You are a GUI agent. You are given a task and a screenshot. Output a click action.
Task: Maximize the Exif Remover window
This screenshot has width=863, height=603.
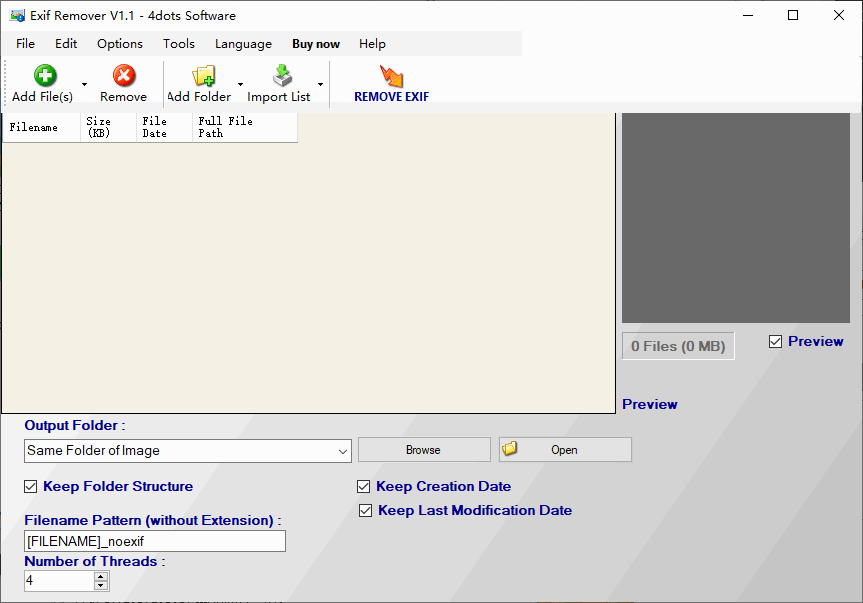[793, 15]
